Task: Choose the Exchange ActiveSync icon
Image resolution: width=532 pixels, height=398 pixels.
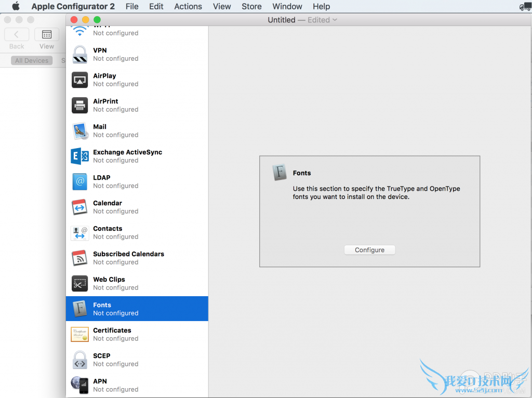Action: coord(79,156)
